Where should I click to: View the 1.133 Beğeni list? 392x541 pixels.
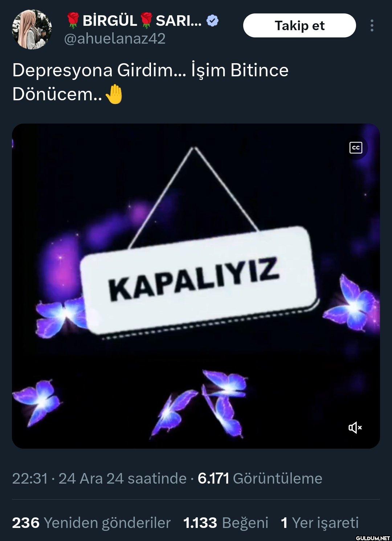point(226,523)
